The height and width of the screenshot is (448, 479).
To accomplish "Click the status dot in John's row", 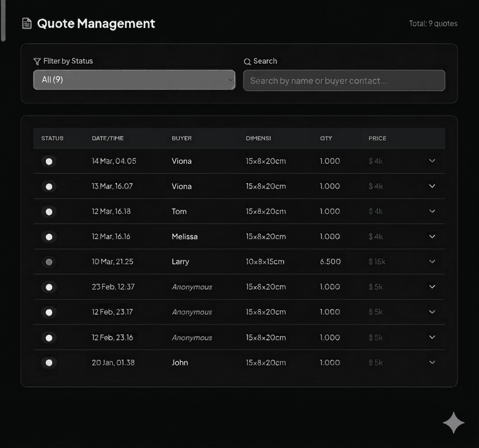I will tap(49, 363).
